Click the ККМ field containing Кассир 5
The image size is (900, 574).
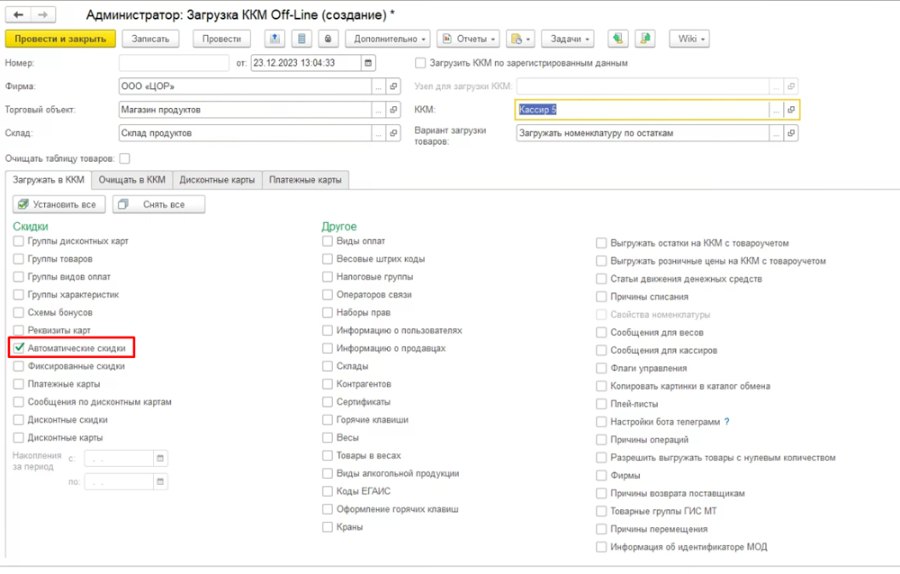(x=642, y=110)
